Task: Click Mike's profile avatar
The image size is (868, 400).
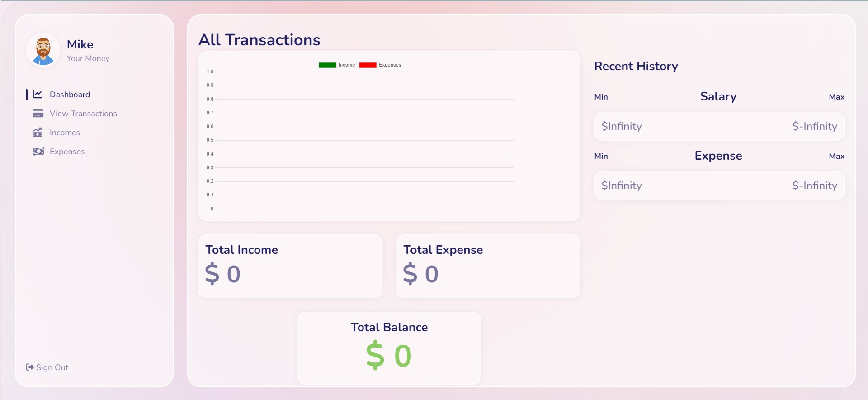Action: [x=43, y=50]
